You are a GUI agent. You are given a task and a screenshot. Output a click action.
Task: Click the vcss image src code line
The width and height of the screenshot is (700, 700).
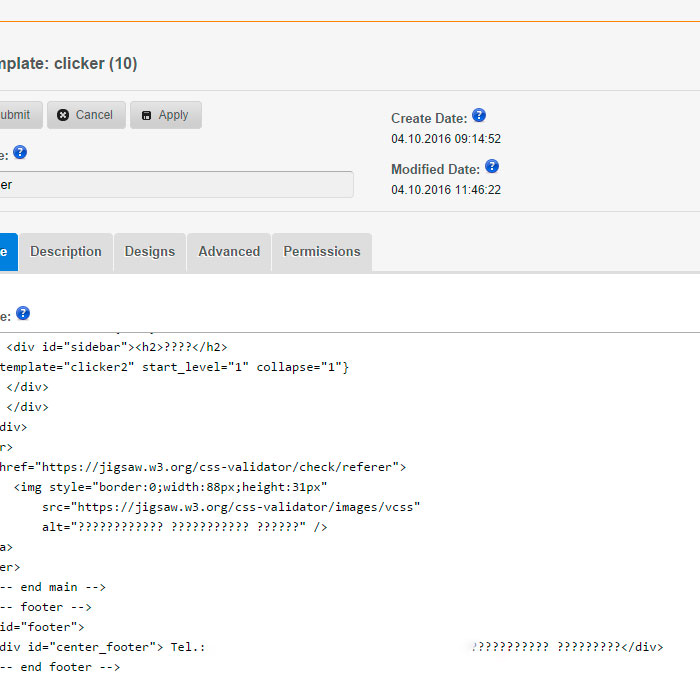click(230, 507)
